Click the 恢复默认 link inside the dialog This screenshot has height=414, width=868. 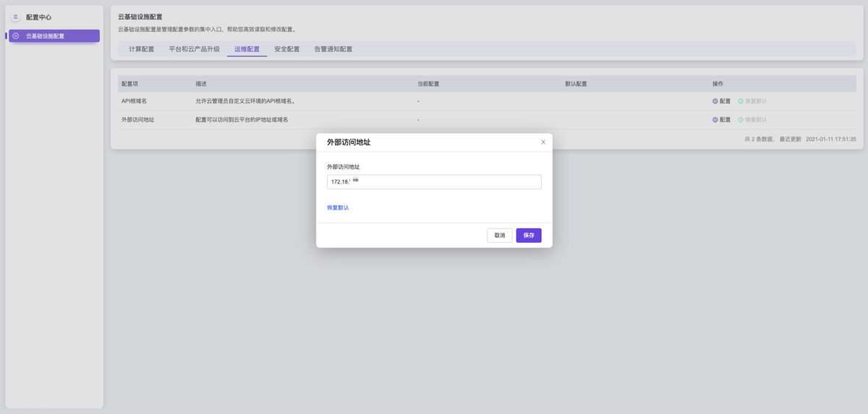point(338,207)
